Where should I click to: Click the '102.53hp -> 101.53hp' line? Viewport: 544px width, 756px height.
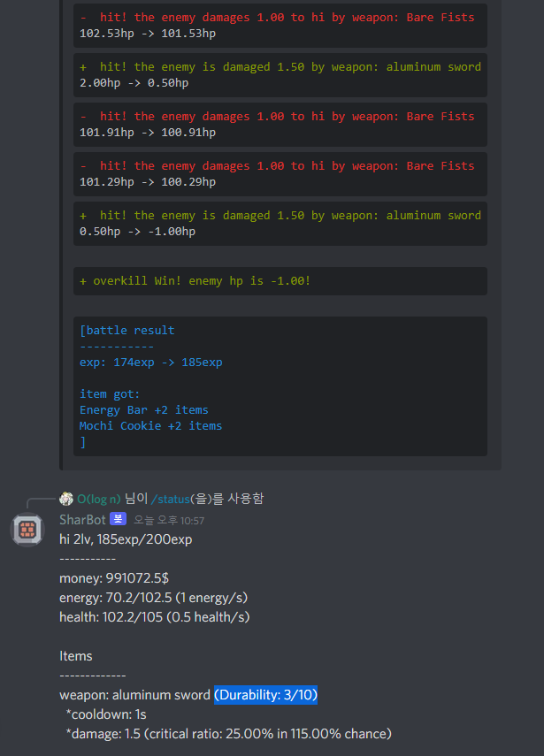pos(148,34)
